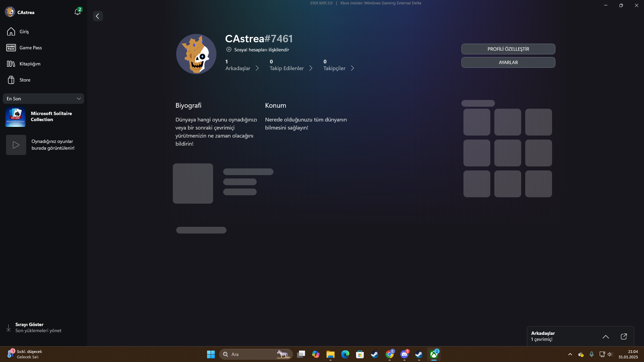The image size is (644, 362).
Task: Expand Arkadaşlar with its chevron arrow
Action: [x=257, y=68]
